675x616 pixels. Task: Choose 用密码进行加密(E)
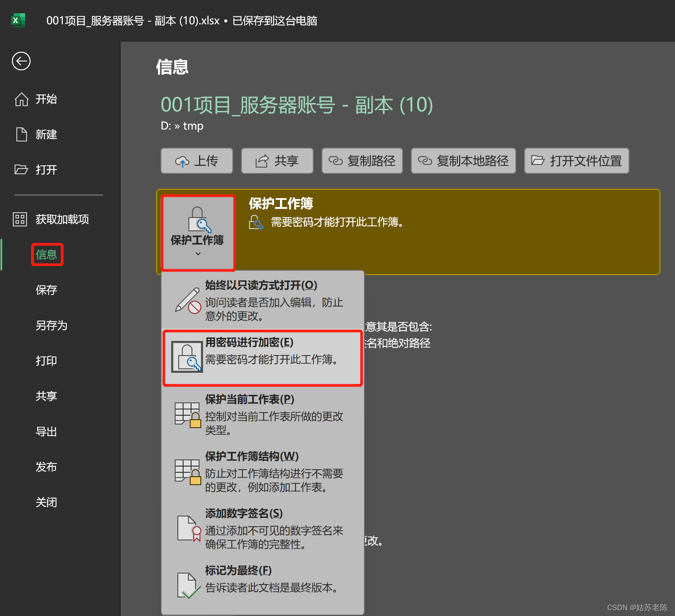pyautogui.click(x=263, y=358)
